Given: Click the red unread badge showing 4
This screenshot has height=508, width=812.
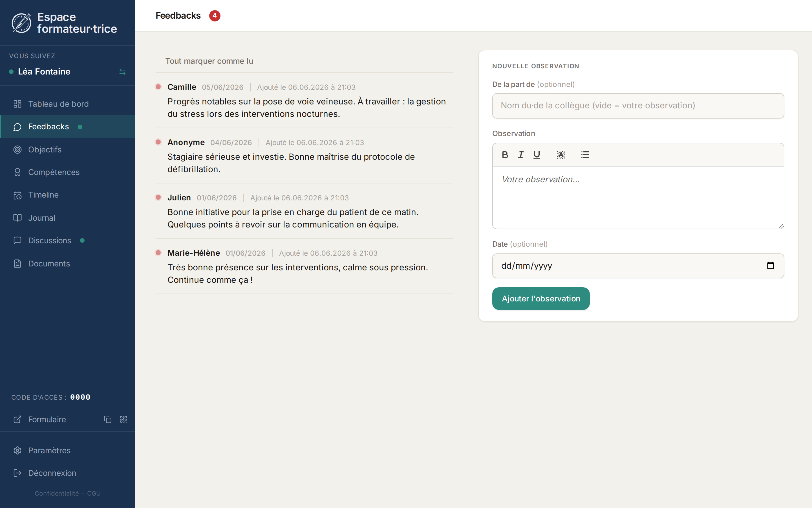Looking at the screenshot, I should [x=215, y=16].
